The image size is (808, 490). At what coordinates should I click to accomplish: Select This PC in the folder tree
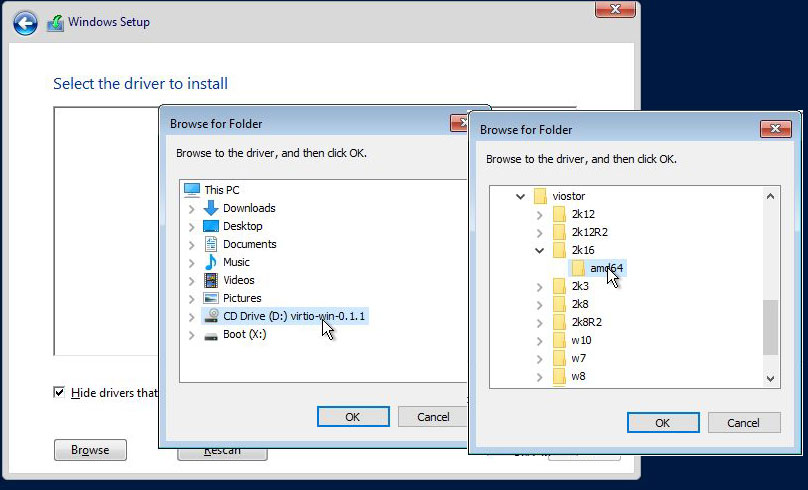(221, 190)
